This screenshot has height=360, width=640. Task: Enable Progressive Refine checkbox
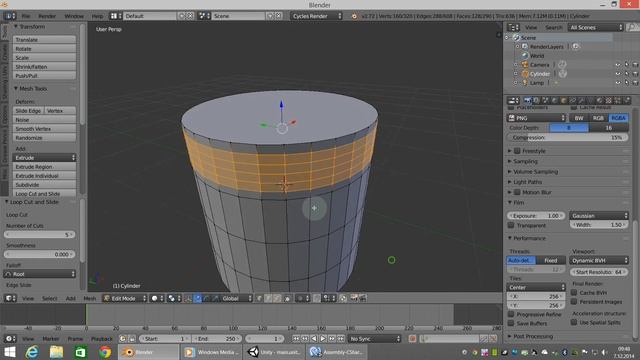pos(511,314)
